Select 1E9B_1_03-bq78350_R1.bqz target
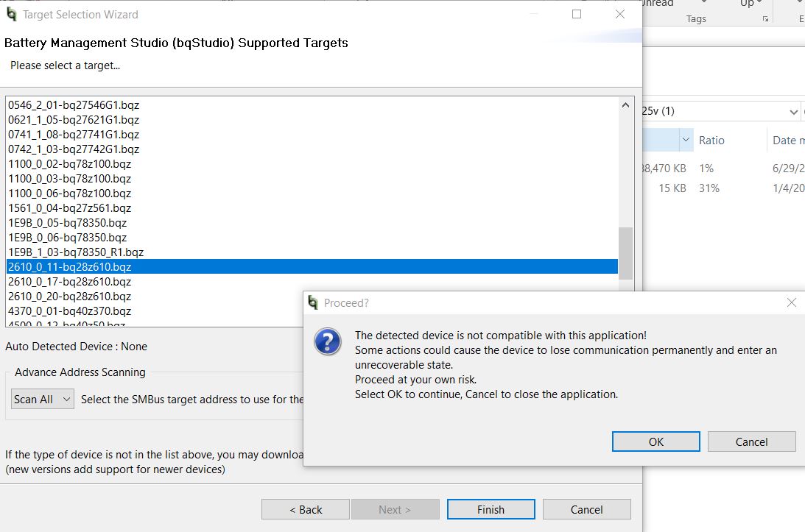This screenshot has height=532, width=805. 312,252
